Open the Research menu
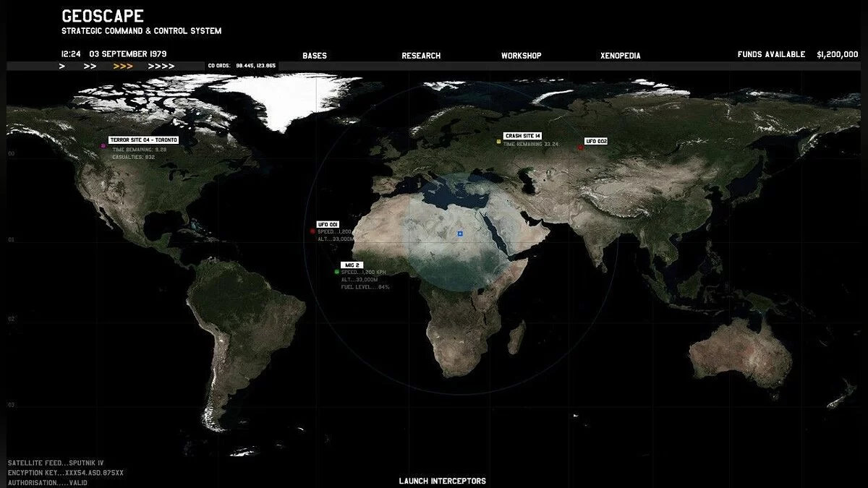Viewport: 868px width, 488px height. coord(421,56)
